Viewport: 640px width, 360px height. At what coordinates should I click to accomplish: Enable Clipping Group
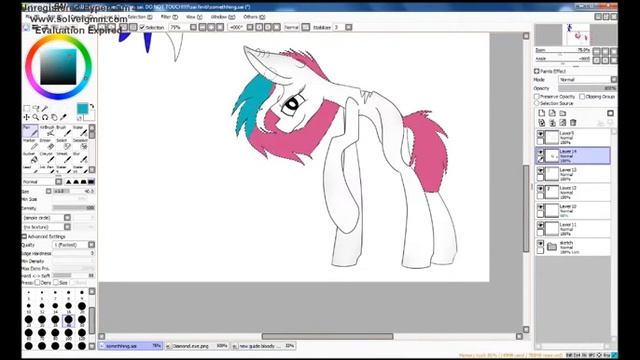(x=582, y=96)
